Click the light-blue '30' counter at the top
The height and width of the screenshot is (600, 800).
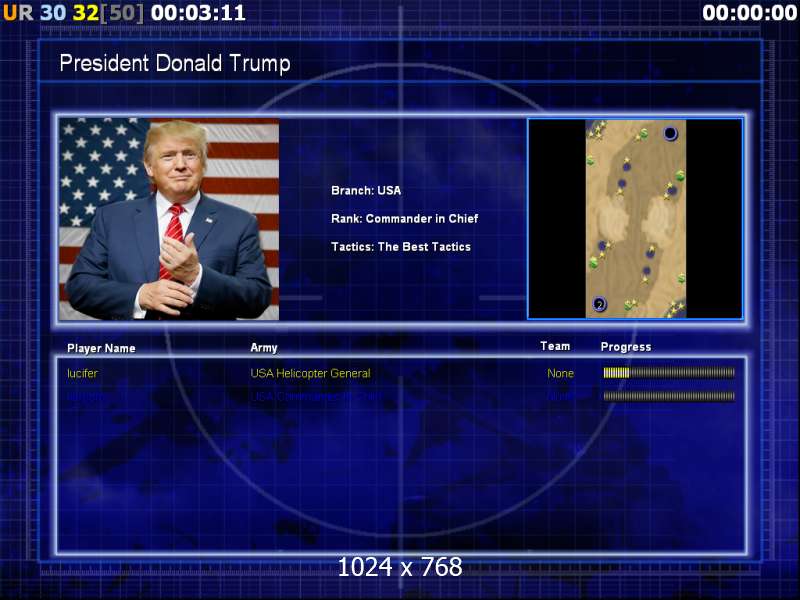53,13
